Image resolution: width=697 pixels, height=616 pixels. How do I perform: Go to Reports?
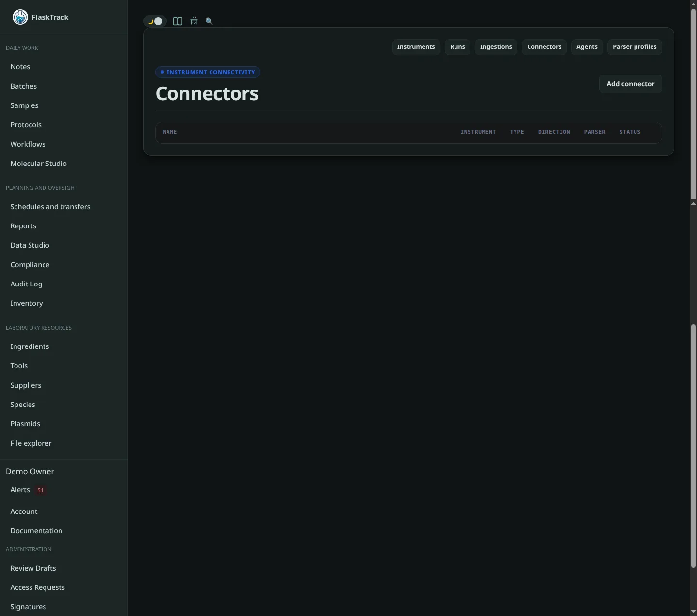[x=63, y=226]
